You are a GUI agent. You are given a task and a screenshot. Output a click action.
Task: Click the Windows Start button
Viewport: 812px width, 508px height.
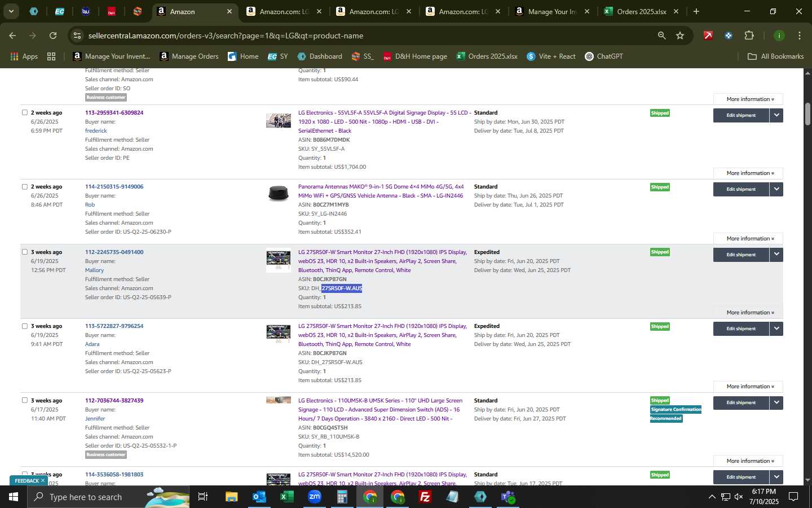coord(14,497)
